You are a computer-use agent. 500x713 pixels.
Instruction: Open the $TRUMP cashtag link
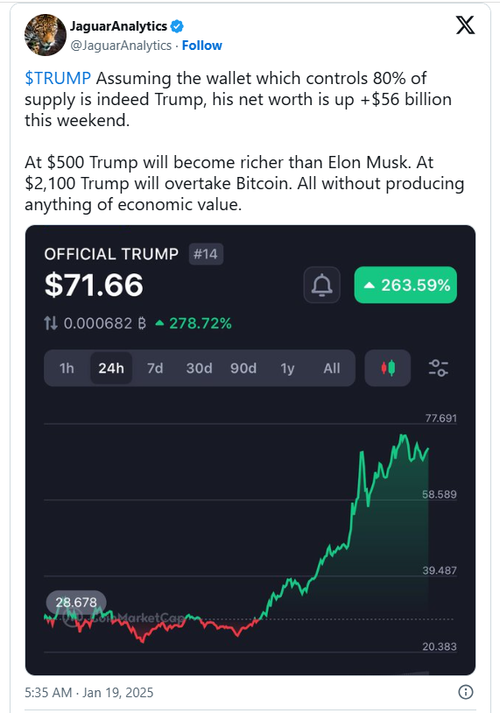[58, 78]
